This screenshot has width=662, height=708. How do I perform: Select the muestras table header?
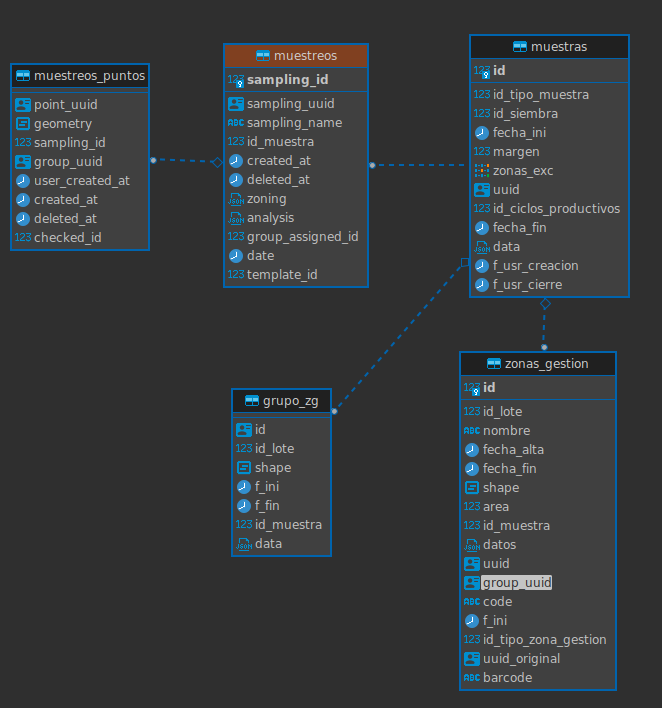pos(549,47)
